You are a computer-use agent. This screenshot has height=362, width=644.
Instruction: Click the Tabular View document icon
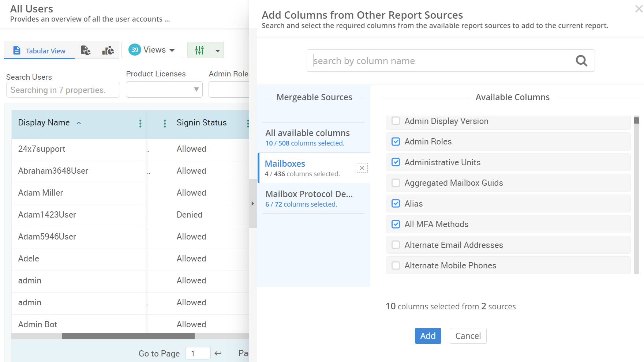[17, 50]
